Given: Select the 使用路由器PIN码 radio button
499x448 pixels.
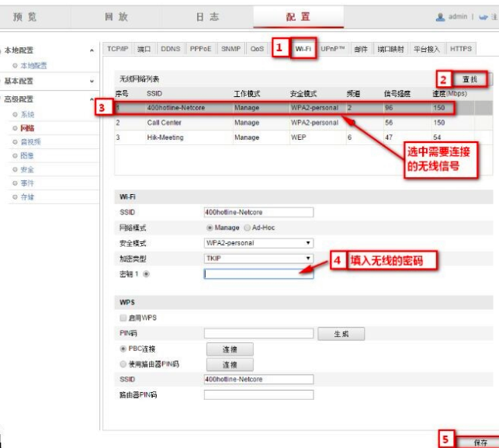Looking at the screenshot, I should tap(123, 364).
